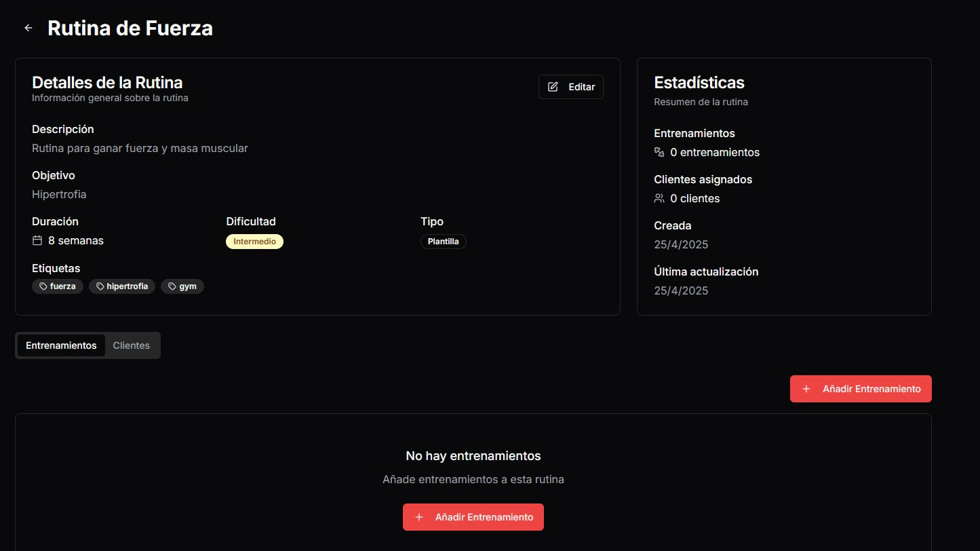Click the back arrow icon

(x=28, y=28)
